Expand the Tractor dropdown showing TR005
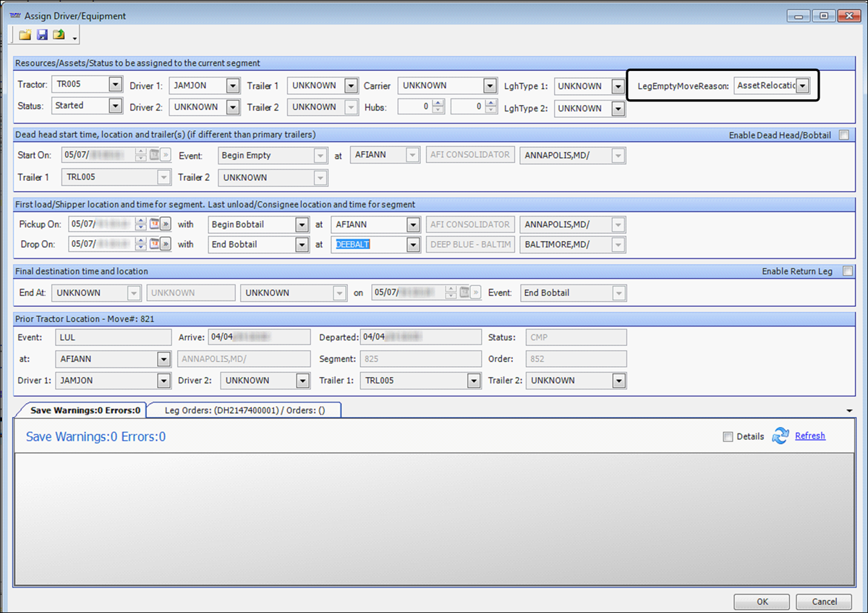Image resolution: width=868 pixels, height=613 pixels. pos(115,85)
